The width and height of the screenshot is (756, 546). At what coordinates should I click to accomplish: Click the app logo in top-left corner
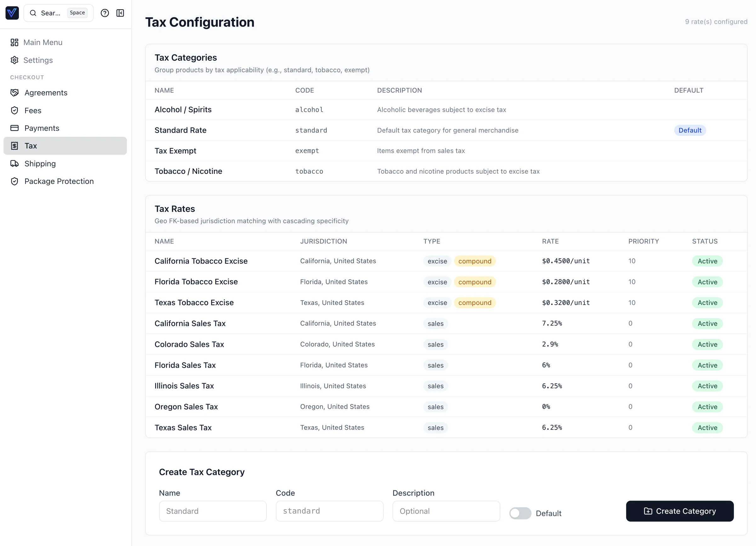pyautogui.click(x=12, y=13)
